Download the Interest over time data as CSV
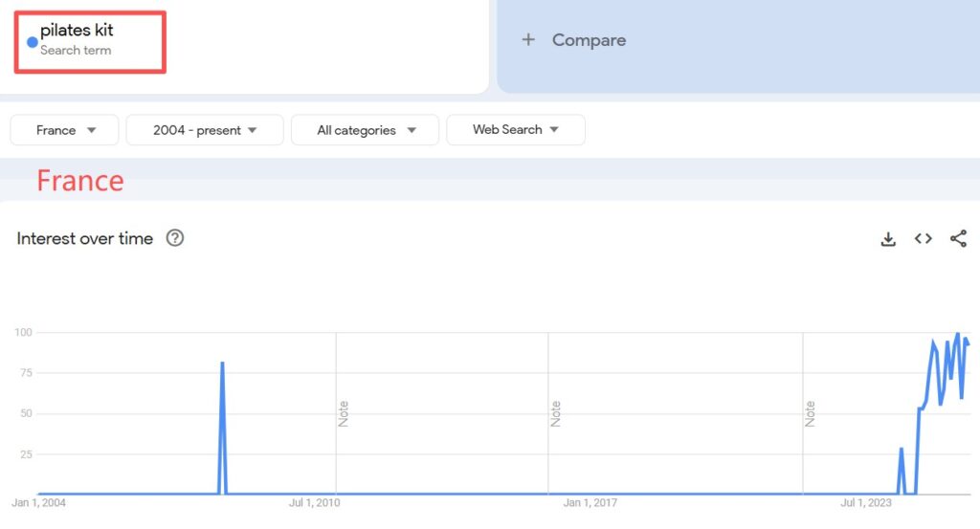The image size is (980, 529). click(x=888, y=239)
